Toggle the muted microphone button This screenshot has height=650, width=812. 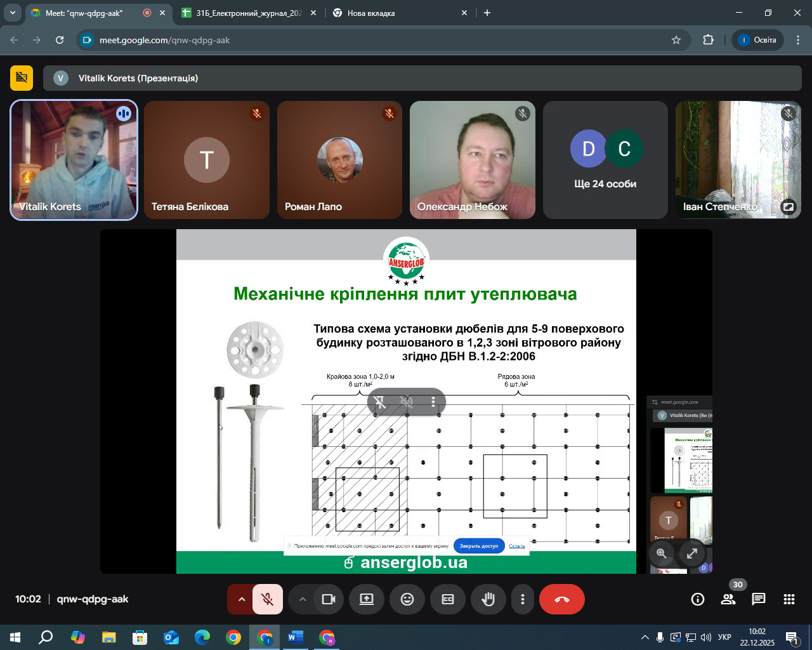pyautogui.click(x=268, y=599)
